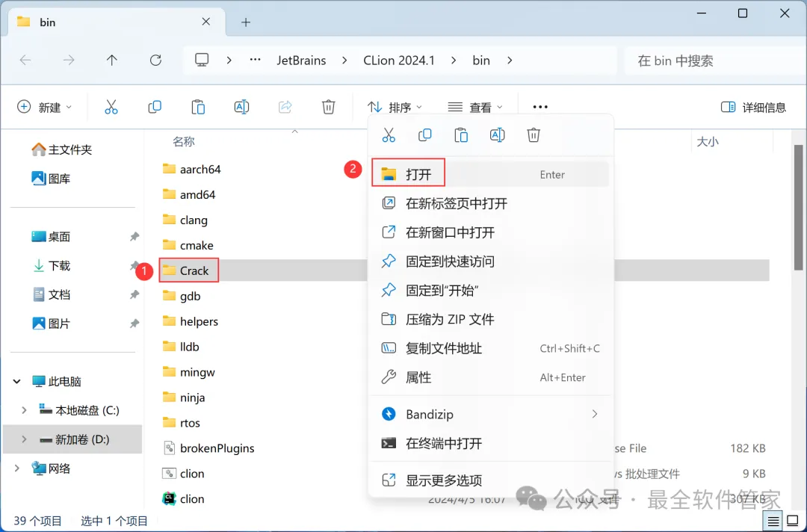Go forward with the right arrow button
This screenshot has height=532, width=807.
[69, 61]
